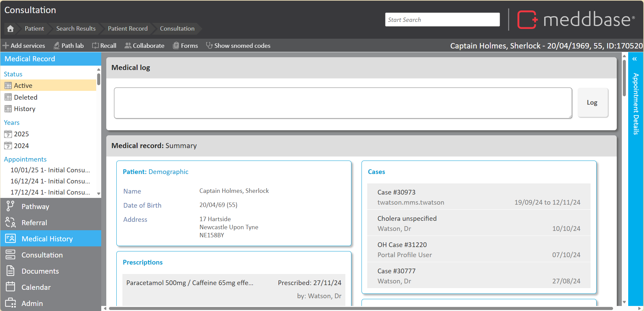Screen dimensions: 644x311
Task: Click the Add services plus icon
Action: (x=6, y=45)
